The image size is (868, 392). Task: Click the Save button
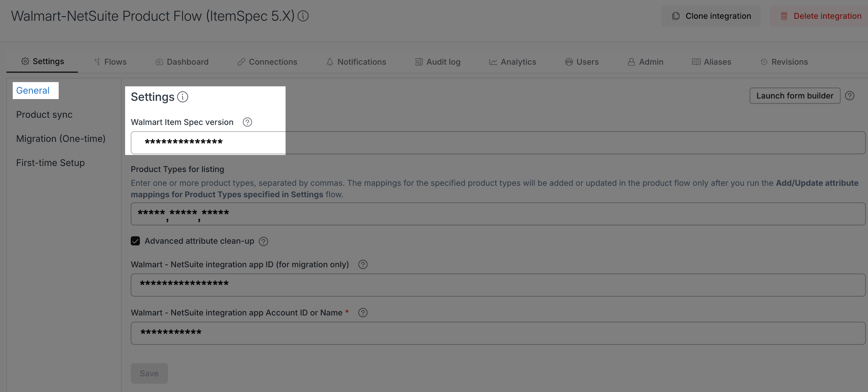(x=149, y=374)
